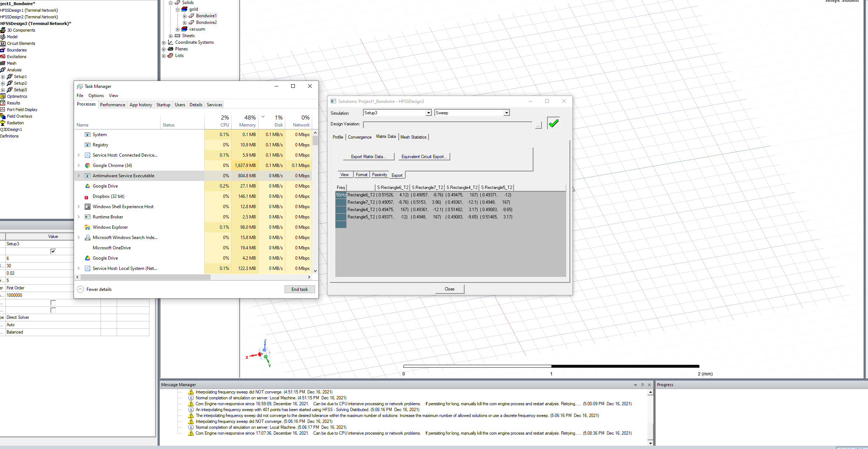868x449 pixels.
Task: Click the Microsoft Windows Search Indexer icon
Action: coord(88,238)
